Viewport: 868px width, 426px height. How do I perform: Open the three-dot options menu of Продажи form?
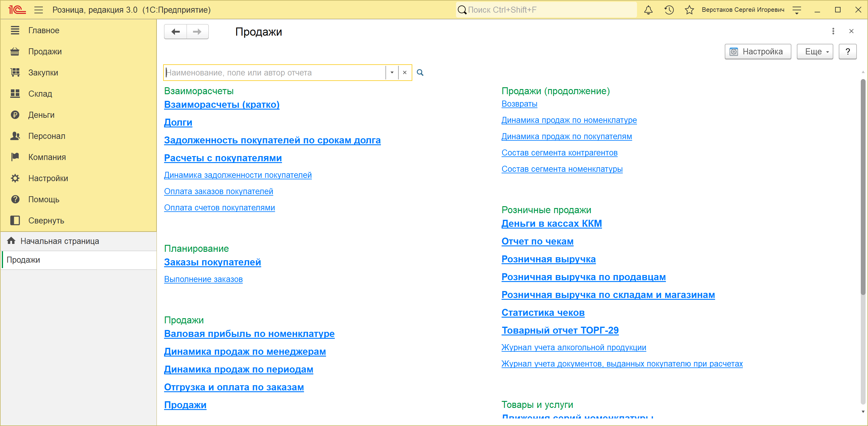[833, 31]
